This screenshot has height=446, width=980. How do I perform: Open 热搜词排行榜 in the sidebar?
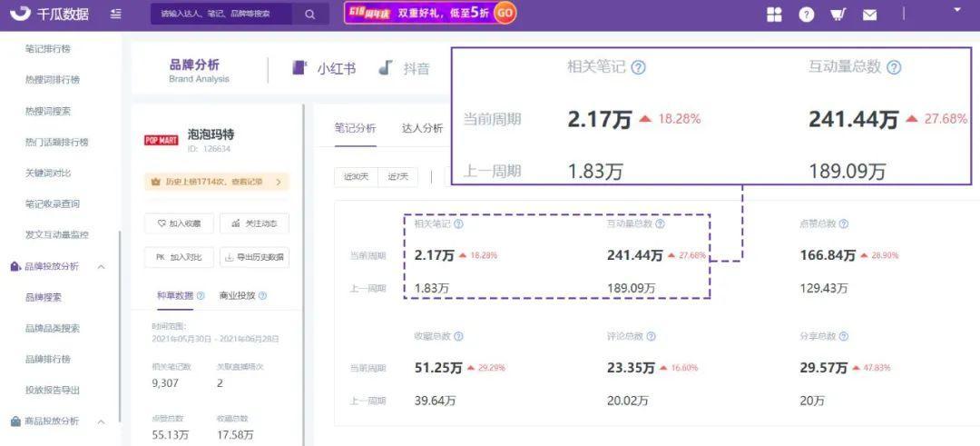click(x=53, y=79)
